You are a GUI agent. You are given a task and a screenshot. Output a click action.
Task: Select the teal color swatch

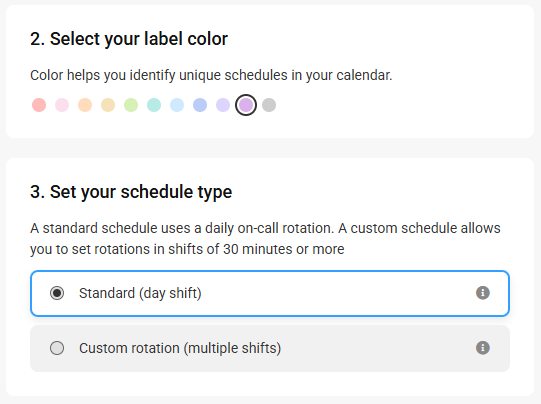(x=154, y=105)
